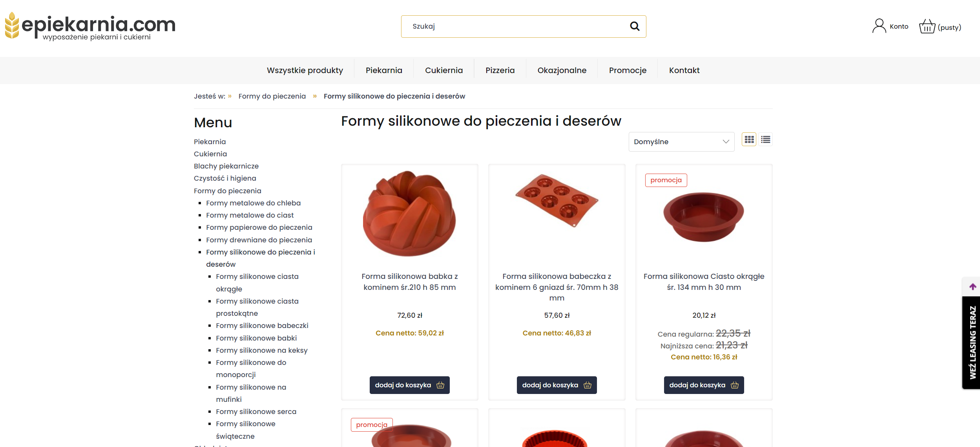This screenshot has width=980, height=447.
Task: Open the Kontakt menu item
Action: (x=684, y=70)
